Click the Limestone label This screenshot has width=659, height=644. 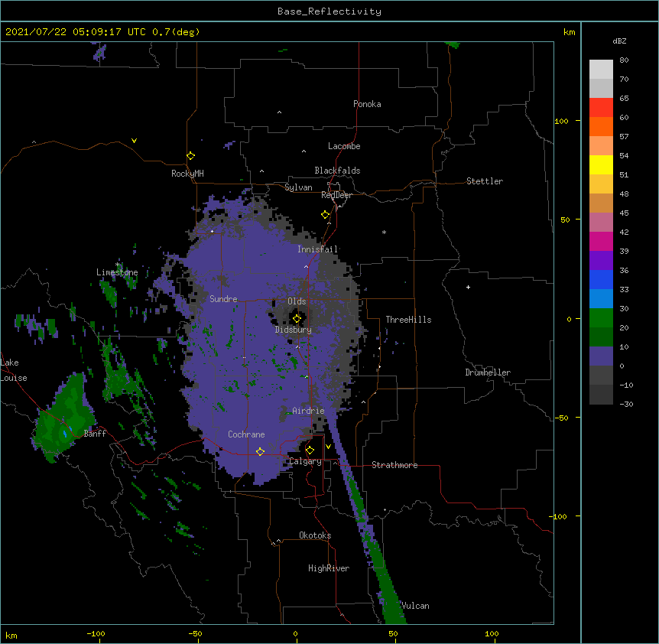117,272
